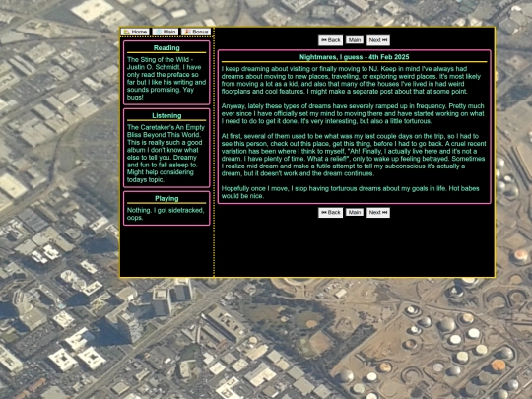Image resolution: width=532 pixels, height=399 pixels.
Task: Click paragraph starting 'Hopefully once I move'
Action: [x=350, y=192]
